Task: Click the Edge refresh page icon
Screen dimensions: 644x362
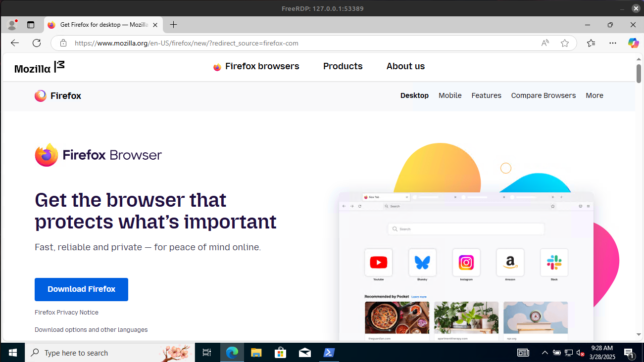Action: point(37,43)
